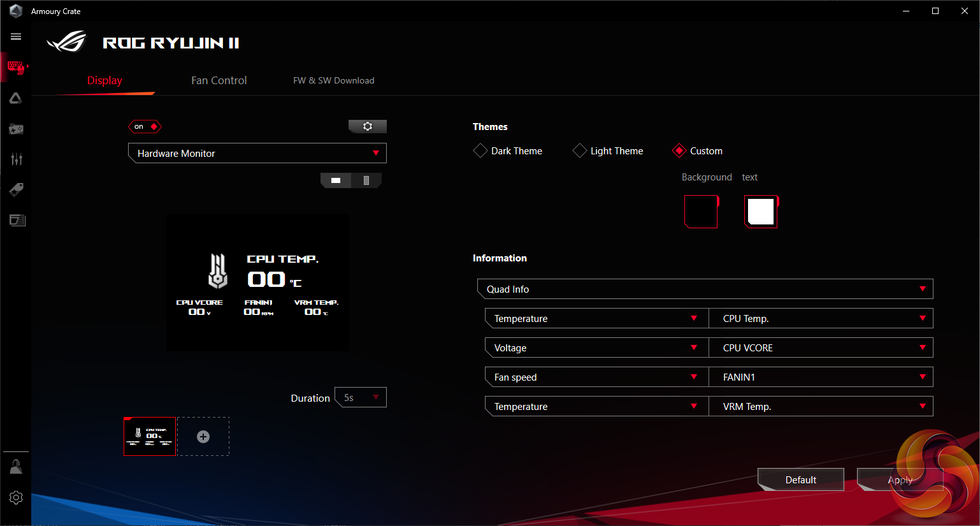Switch to the Display tab
The width and height of the screenshot is (980, 526).
104,80
